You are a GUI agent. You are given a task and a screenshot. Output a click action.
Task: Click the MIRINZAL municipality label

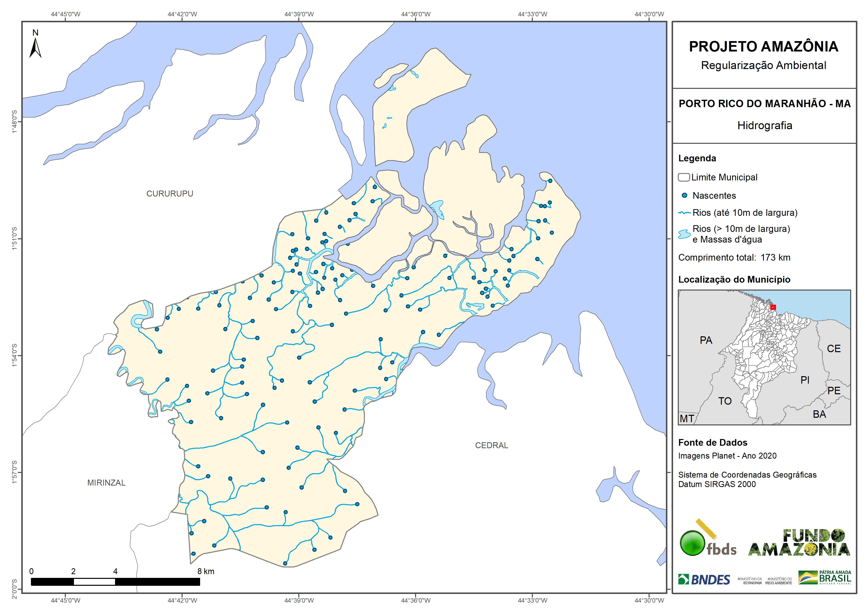pyautogui.click(x=106, y=483)
